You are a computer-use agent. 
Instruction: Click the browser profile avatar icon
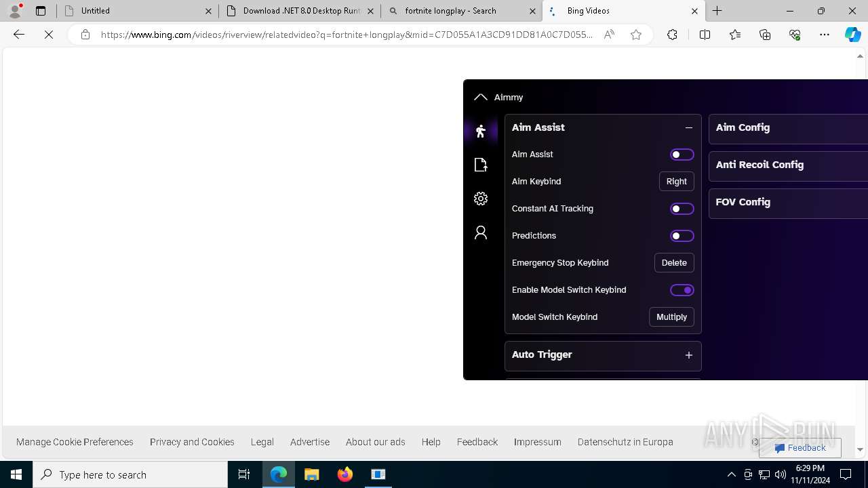click(15, 11)
